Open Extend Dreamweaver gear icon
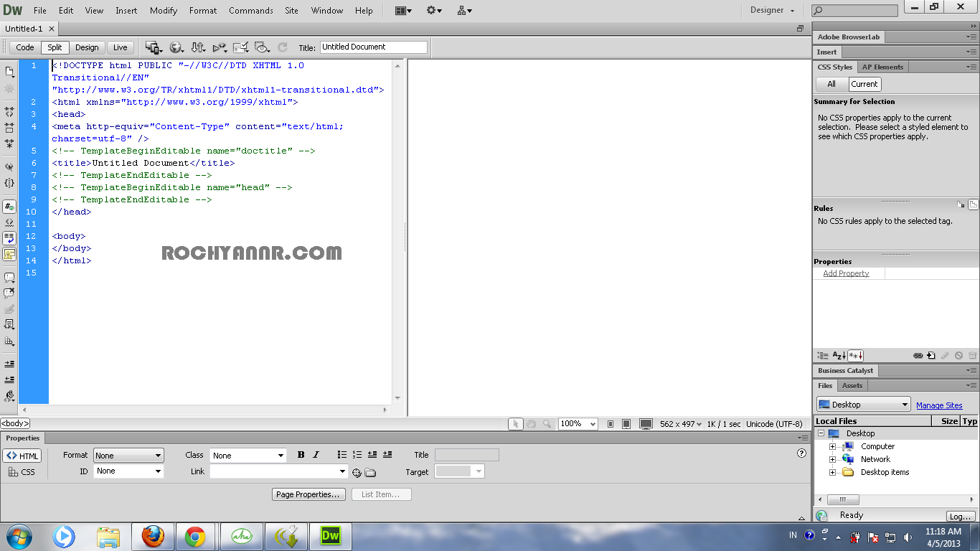Image resolution: width=980 pixels, height=551 pixels. pos(434,11)
